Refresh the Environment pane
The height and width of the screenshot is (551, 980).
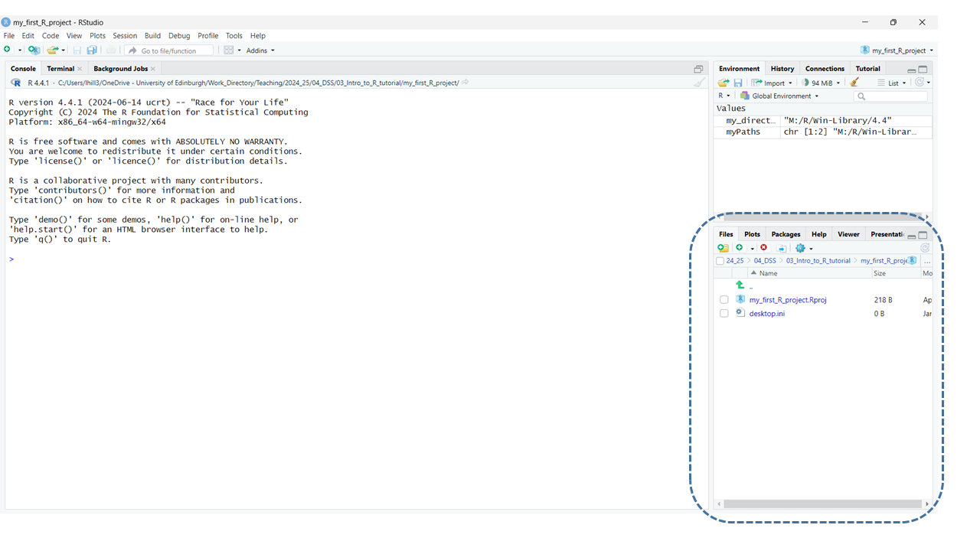(x=920, y=83)
